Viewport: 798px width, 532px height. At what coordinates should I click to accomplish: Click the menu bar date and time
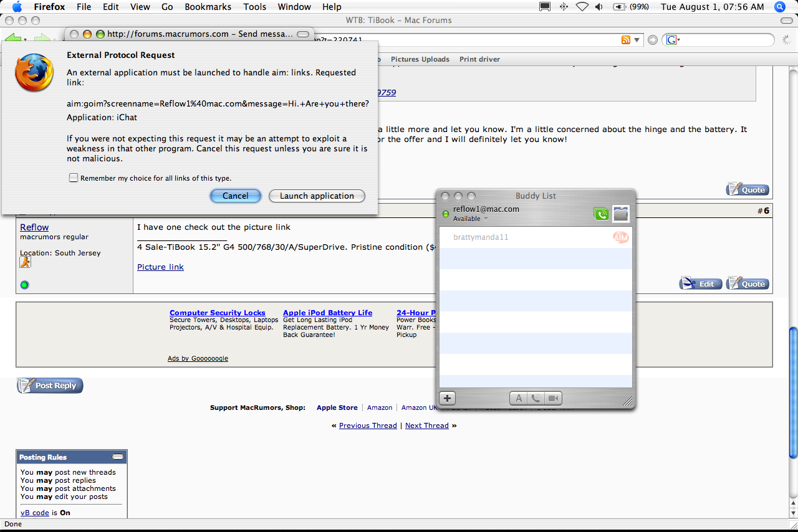pyautogui.click(x=712, y=7)
